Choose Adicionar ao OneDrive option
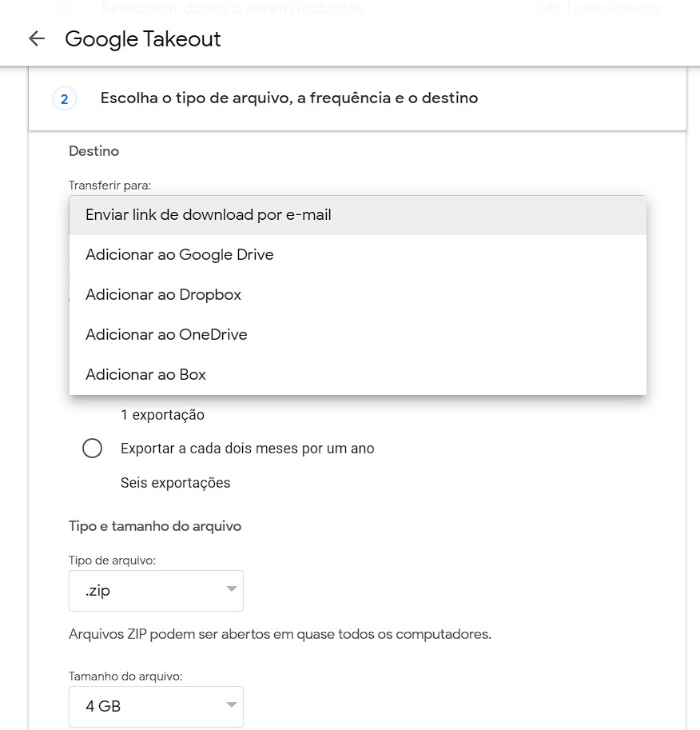This screenshot has width=700, height=730. pyautogui.click(x=357, y=334)
